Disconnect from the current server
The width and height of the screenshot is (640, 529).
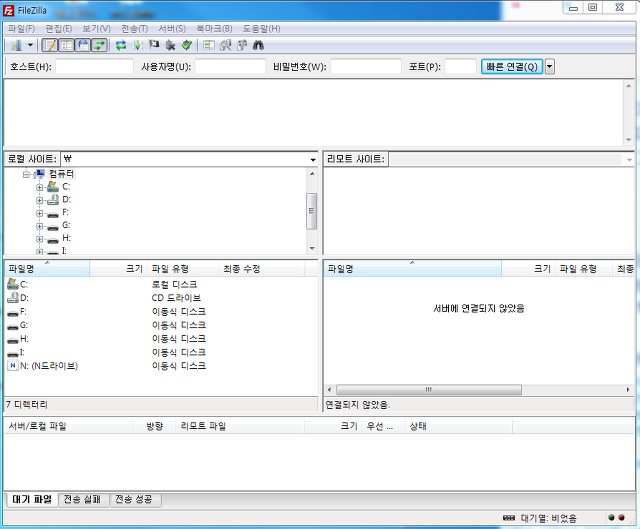click(170, 45)
